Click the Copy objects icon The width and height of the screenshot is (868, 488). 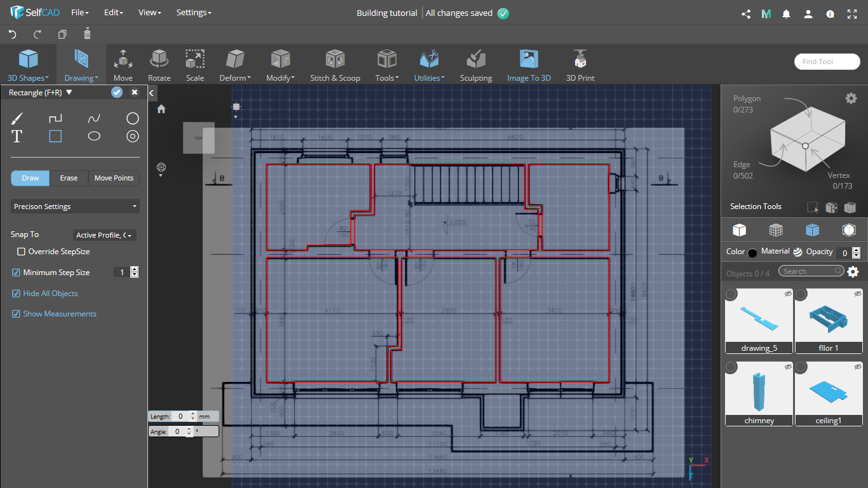62,34
